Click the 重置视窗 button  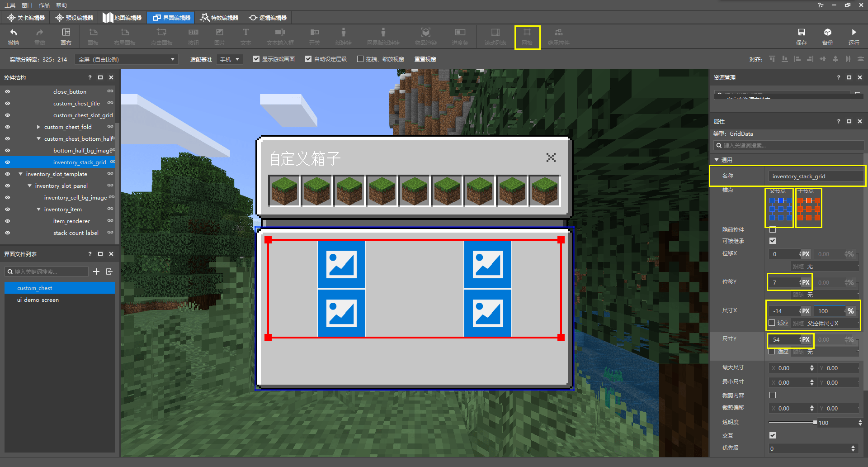425,59
